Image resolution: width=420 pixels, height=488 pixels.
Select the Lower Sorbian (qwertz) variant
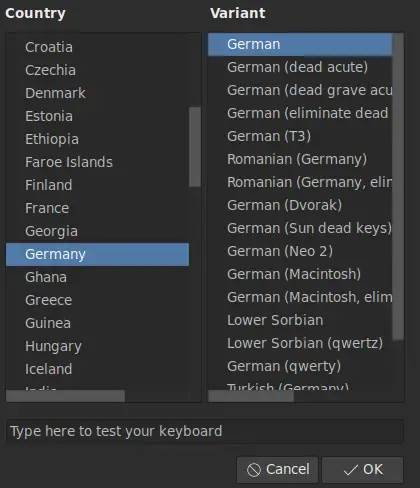tap(300, 343)
